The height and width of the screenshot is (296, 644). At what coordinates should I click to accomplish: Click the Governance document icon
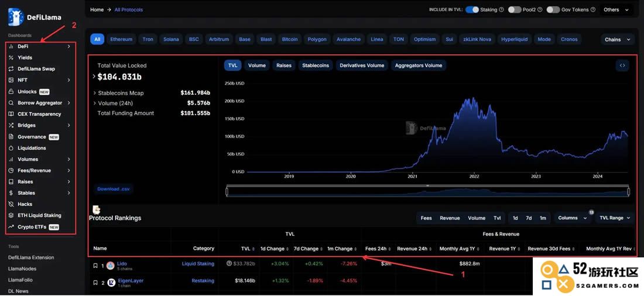tap(11, 137)
